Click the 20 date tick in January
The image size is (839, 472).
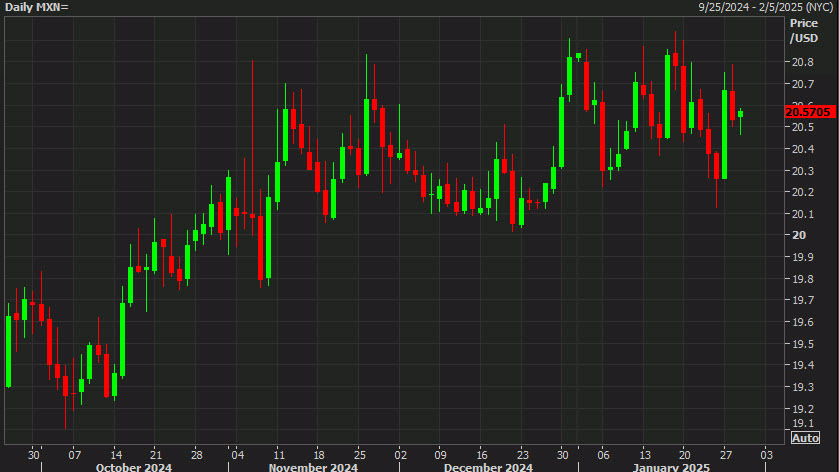click(x=684, y=455)
